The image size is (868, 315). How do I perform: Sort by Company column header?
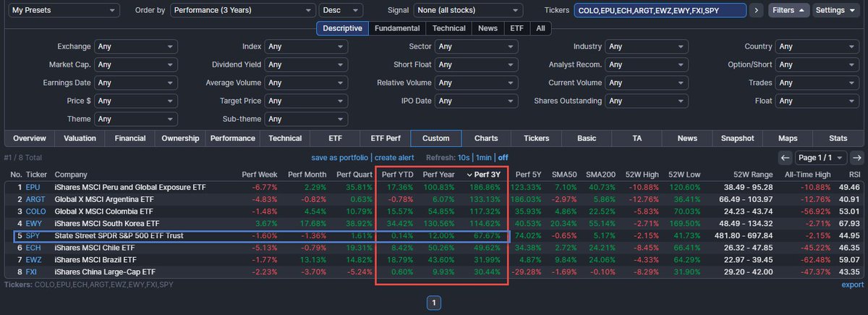pos(71,175)
